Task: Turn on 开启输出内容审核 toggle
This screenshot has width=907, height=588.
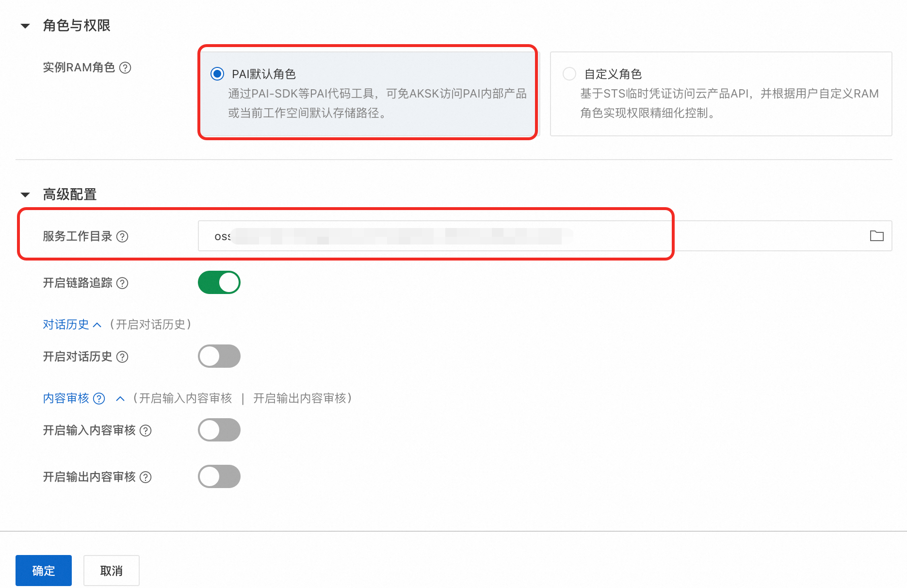Action: pyautogui.click(x=219, y=476)
